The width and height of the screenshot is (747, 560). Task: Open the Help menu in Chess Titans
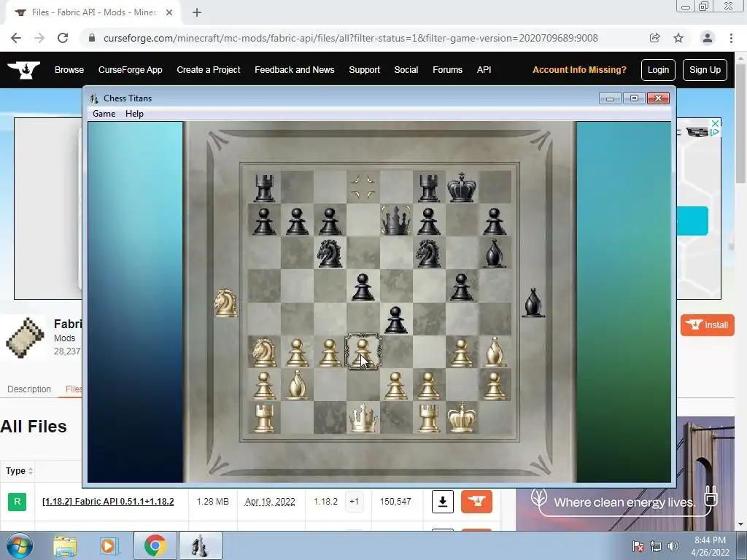(134, 113)
